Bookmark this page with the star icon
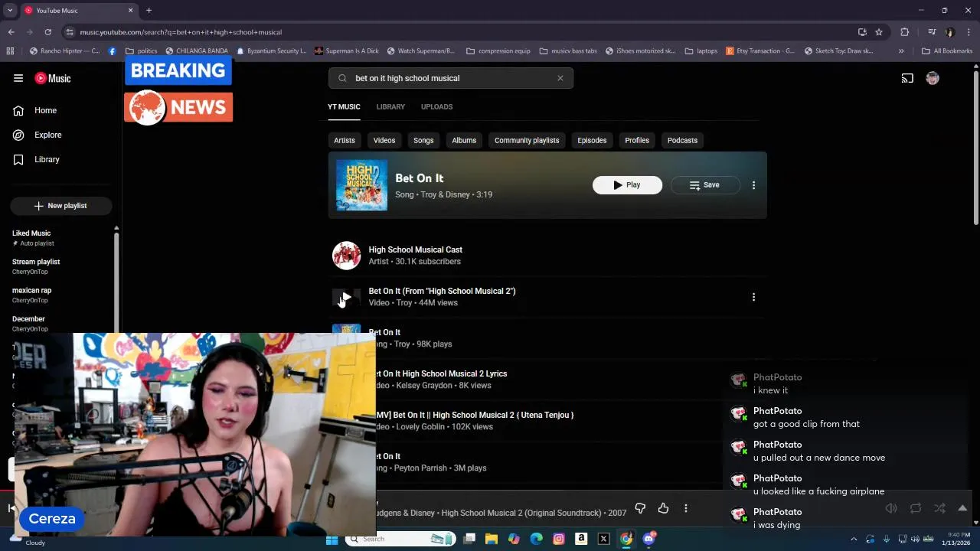 click(x=879, y=32)
